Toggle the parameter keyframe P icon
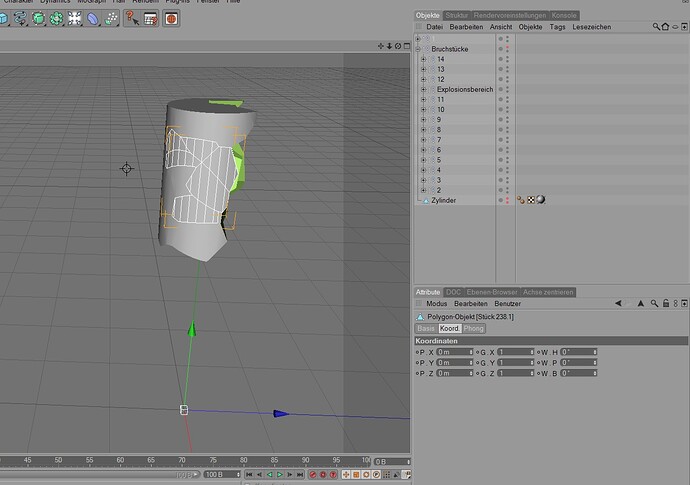 (x=376, y=474)
